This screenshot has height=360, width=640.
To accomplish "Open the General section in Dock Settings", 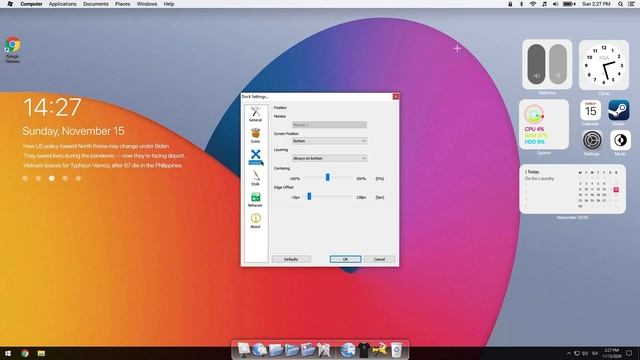I will click(x=256, y=114).
